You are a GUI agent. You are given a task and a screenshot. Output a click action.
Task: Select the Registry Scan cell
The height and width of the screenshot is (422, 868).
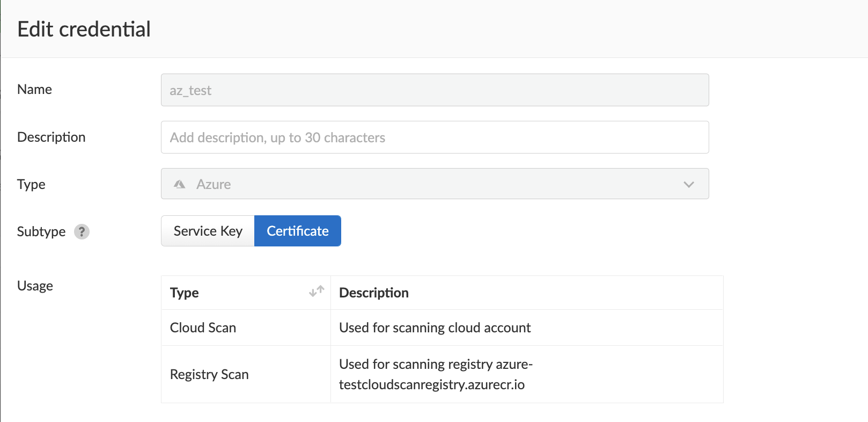[246, 374]
